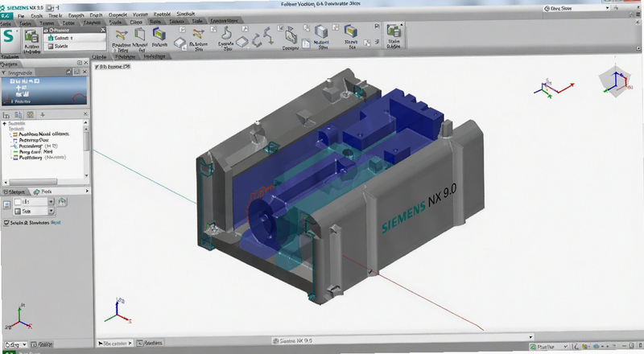Click the bottom bar button with arrow under the viewport
644x354 pixels.
114,343
